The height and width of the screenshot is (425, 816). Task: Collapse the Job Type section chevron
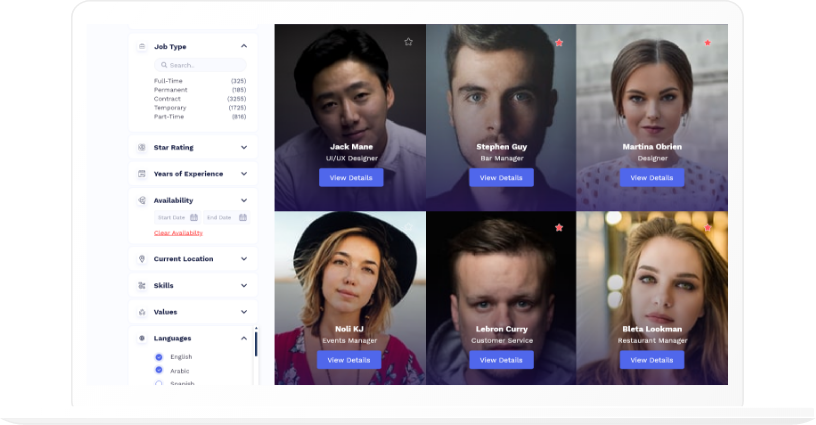(x=244, y=46)
